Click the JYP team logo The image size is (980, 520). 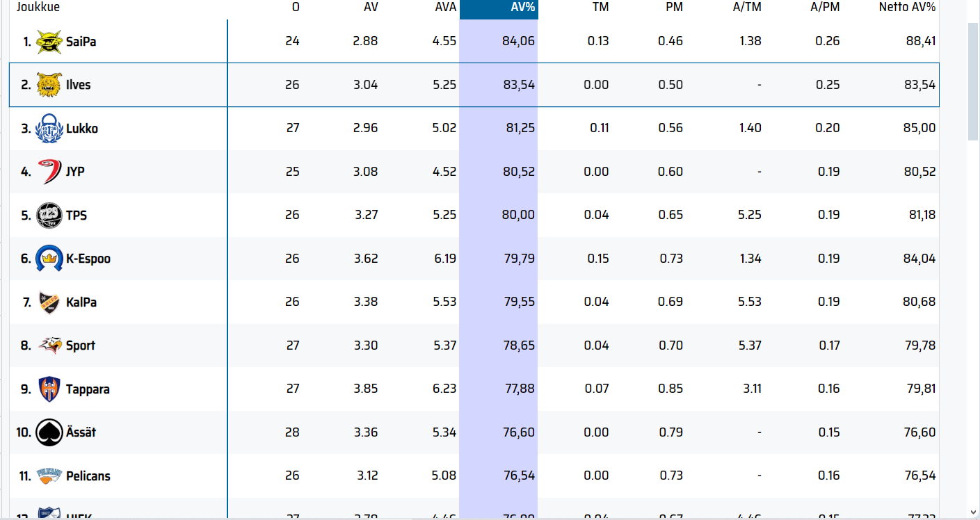pyautogui.click(x=49, y=172)
